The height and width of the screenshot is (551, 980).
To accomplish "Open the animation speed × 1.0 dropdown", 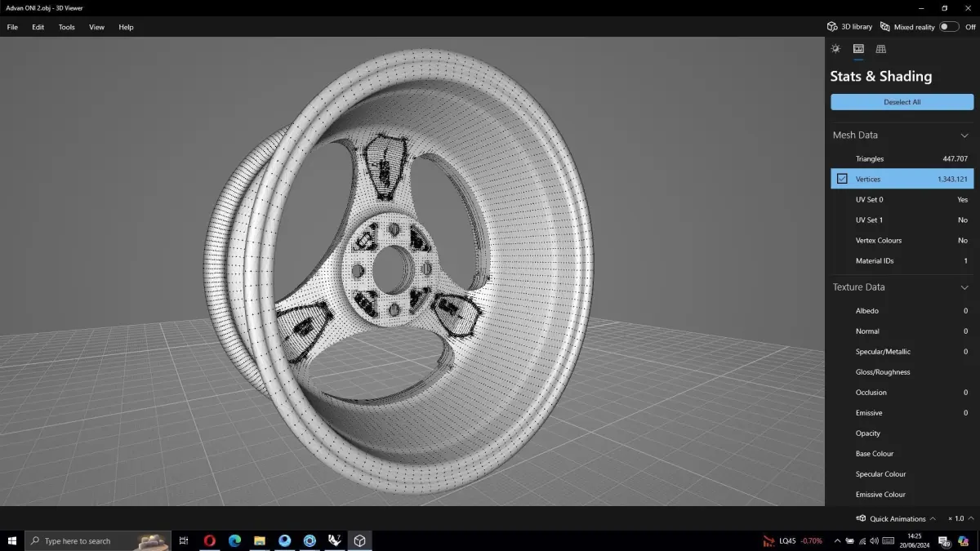I will point(960,518).
